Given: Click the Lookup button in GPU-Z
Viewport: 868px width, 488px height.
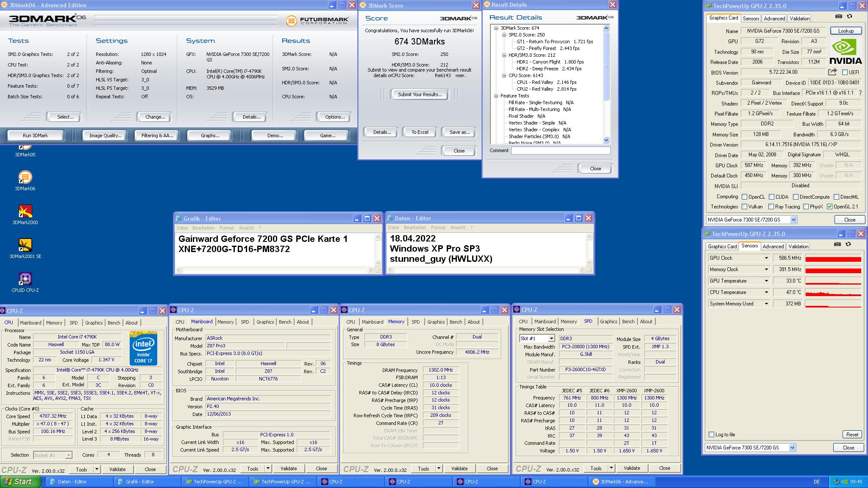Looking at the screenshot, I should click(846, 31).
